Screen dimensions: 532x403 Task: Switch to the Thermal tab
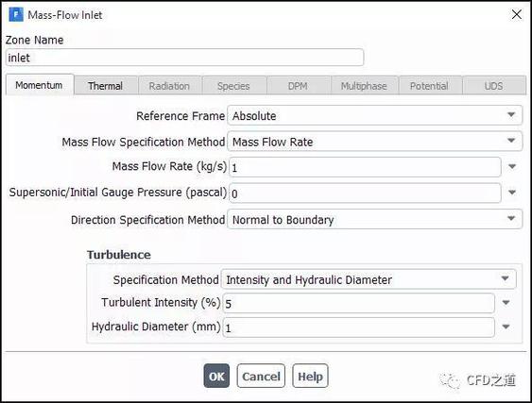(106, 85)
